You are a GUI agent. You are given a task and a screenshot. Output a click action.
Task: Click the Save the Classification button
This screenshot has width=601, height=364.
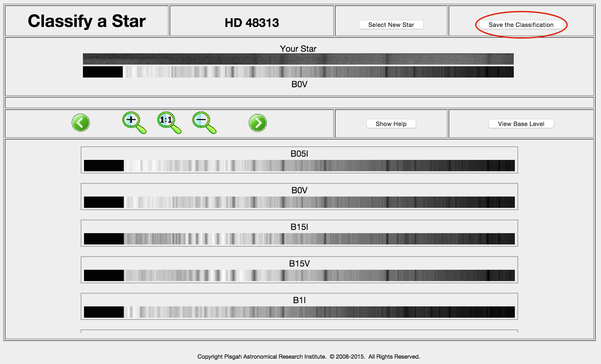[x=521, y=24]
